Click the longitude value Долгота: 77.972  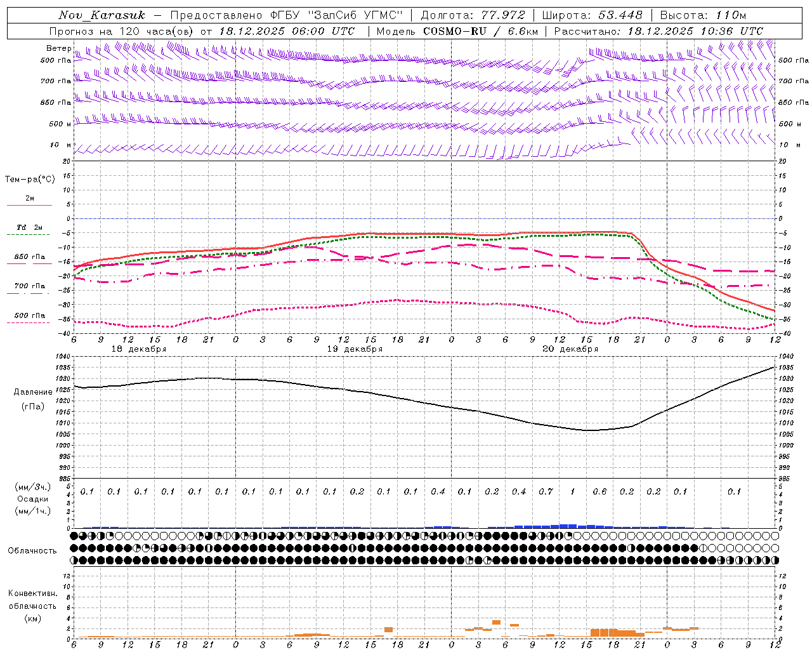[473, 15]
